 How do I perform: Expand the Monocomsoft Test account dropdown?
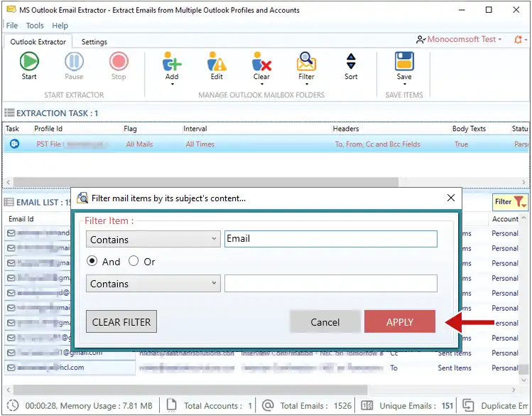point(499,39)
